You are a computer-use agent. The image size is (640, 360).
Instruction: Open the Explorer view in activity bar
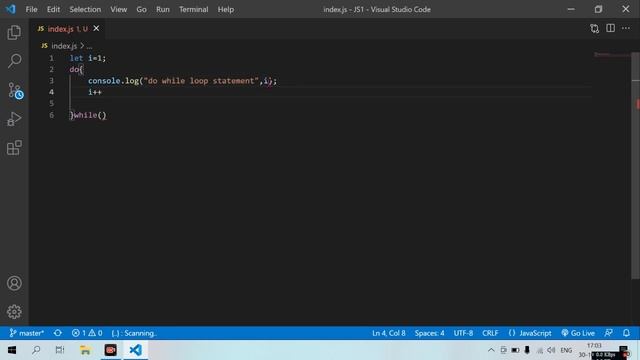[x=14, y=32]
